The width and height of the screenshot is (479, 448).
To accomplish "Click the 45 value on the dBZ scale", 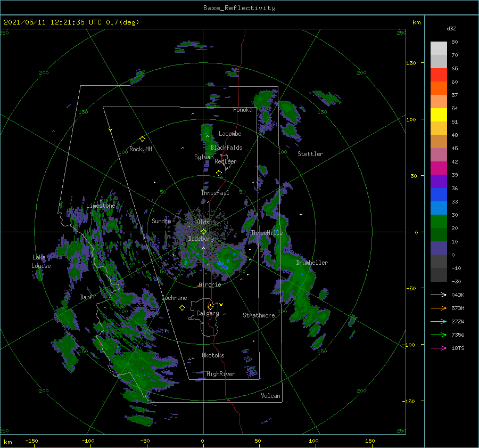I will click(x=455, y=148).
